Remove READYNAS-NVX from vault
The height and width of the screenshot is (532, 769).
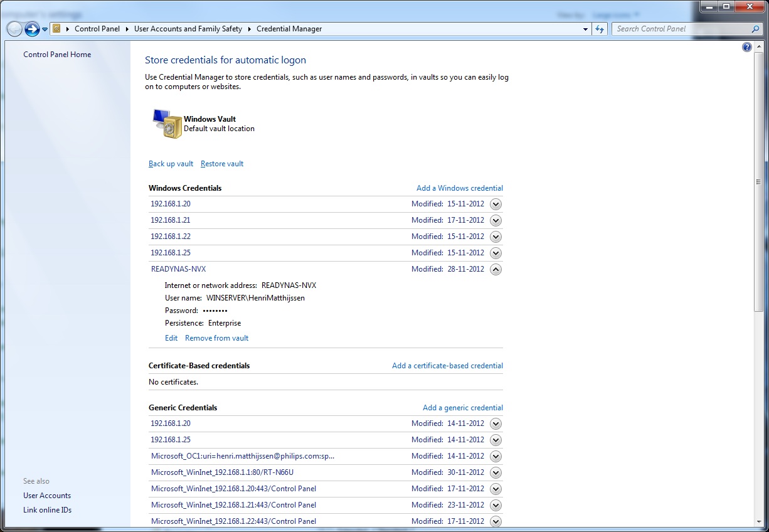click(x=216, y=338)
